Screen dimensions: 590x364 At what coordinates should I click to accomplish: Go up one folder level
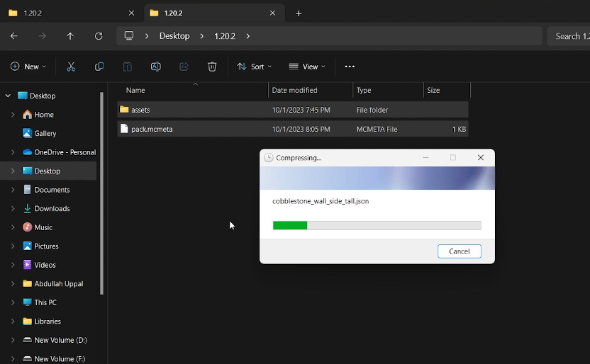coord(70,36)
